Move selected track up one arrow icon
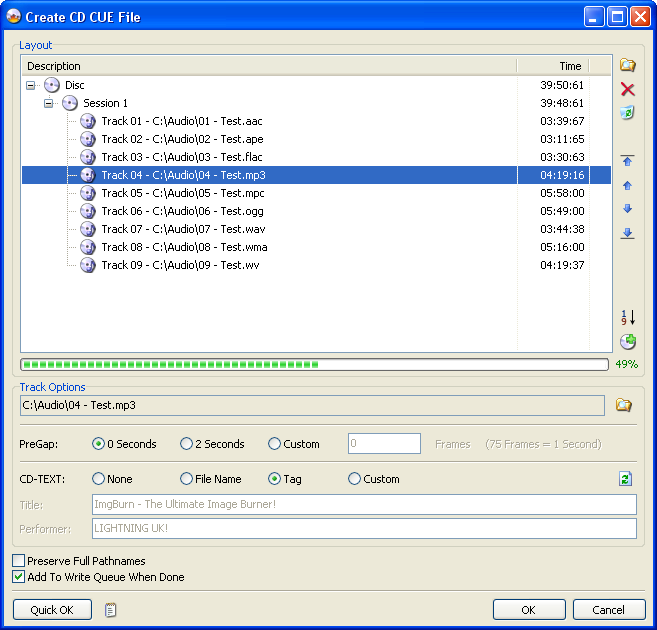The width and height of the screenshot is (657, 630). click(x=627, y=186)
